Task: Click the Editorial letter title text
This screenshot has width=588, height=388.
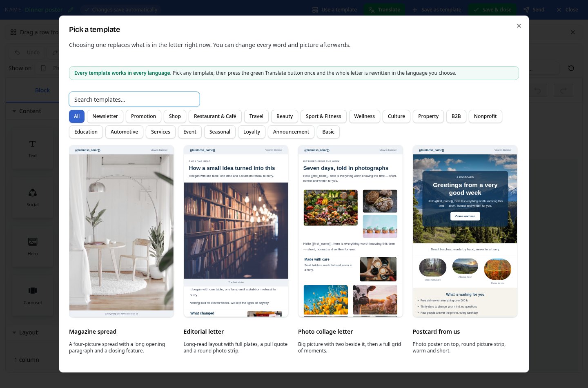Action: 204,332
